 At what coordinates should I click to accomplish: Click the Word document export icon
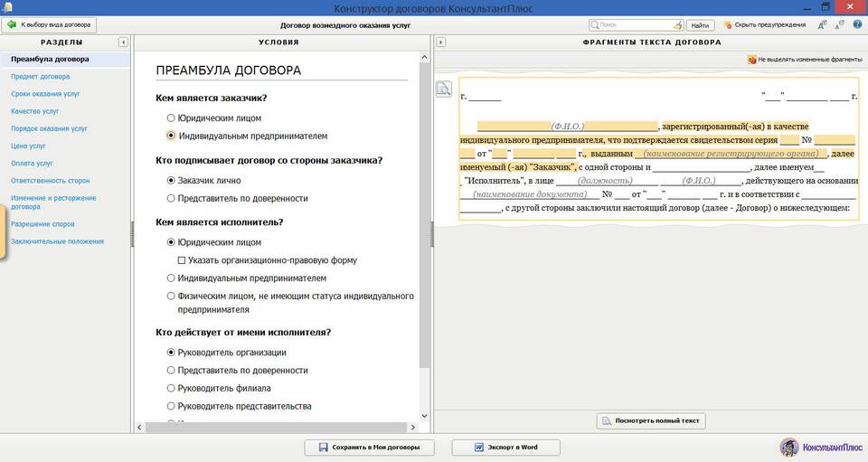tap(479, 447)
